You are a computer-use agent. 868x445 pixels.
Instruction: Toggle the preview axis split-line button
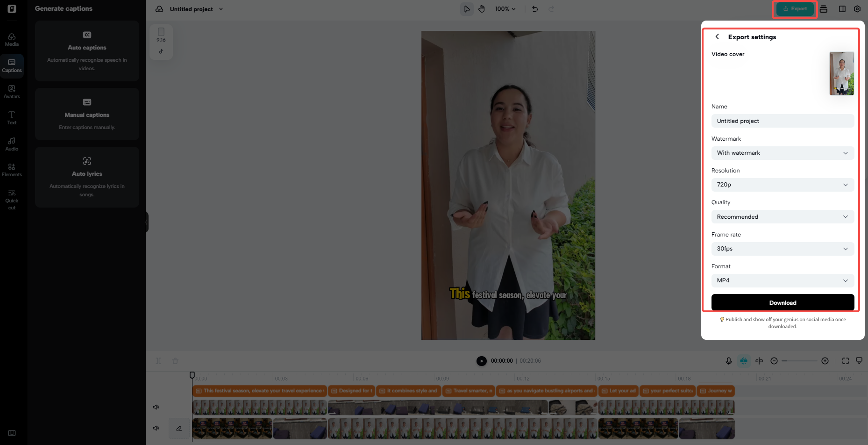759,361
